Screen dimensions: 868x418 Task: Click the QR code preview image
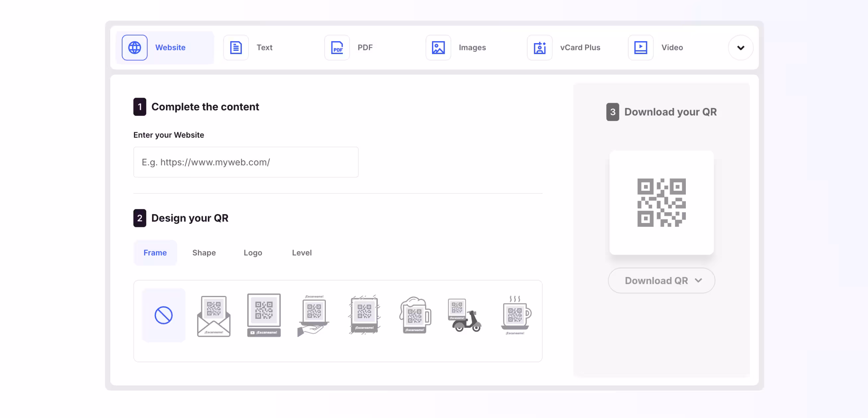pos(661,203)
